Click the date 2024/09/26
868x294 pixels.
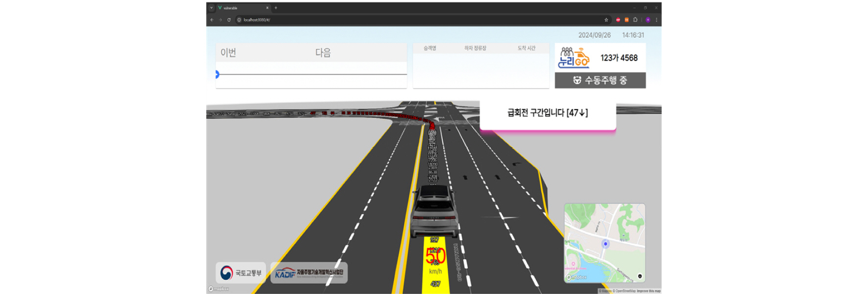coord(595,35)
